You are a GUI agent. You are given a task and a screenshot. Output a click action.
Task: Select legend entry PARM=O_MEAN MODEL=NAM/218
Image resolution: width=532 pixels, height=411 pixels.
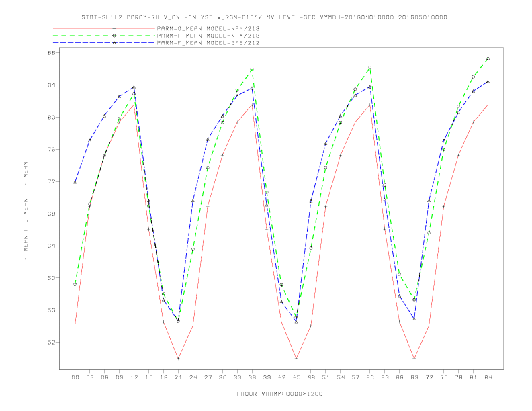[x=208, y=28]
